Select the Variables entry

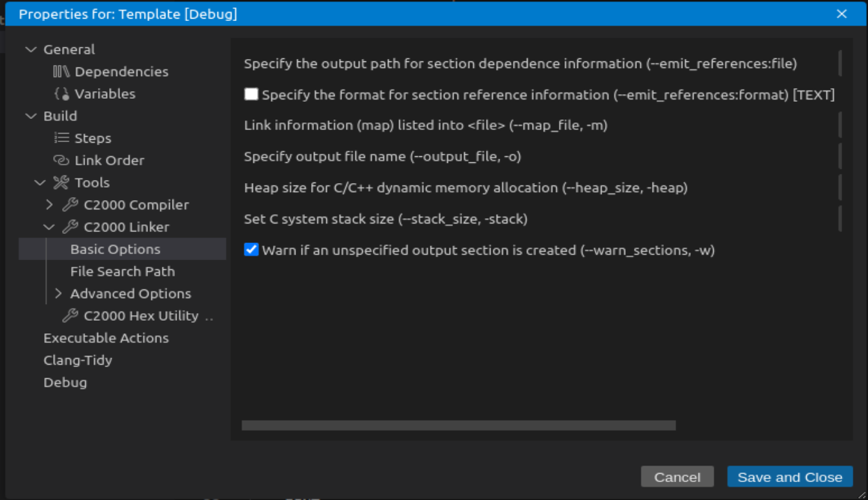coord(105,93)
